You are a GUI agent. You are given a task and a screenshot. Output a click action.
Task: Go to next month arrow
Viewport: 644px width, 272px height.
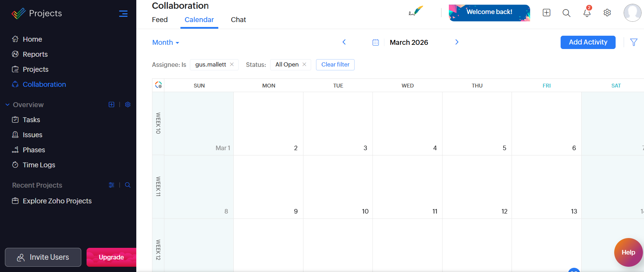(x=457, y=42)
